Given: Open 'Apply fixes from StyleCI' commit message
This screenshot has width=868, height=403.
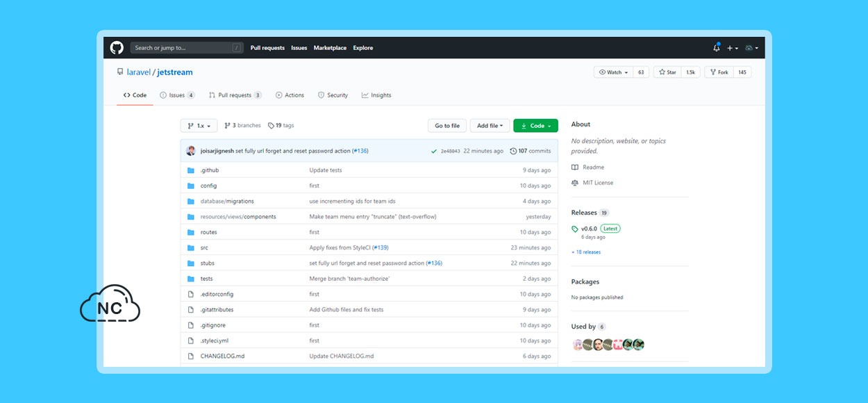Looking at the screenshot, I should pyautogui.click(x=340, y=248).
